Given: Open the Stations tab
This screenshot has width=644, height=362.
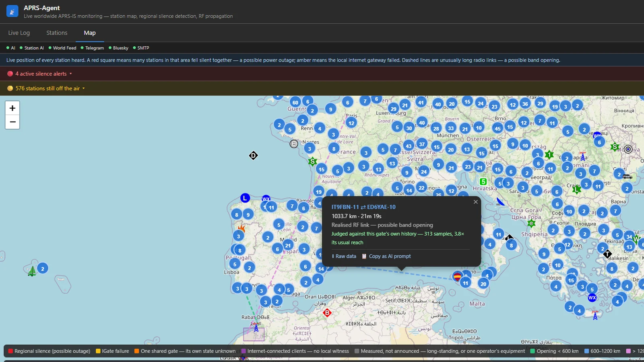Looking at the screenshot, I should tap(57, 33).
